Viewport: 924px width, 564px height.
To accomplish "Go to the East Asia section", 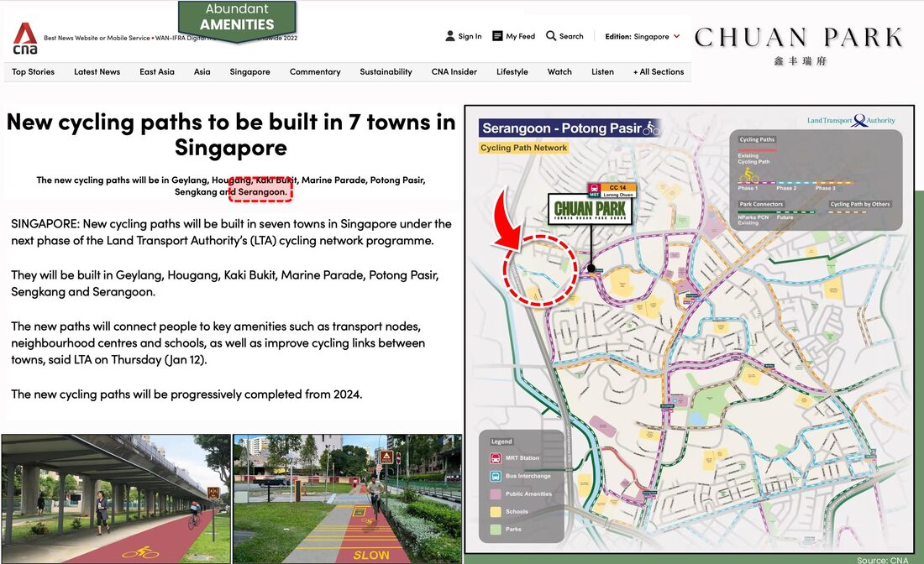I will coord(157,72).
